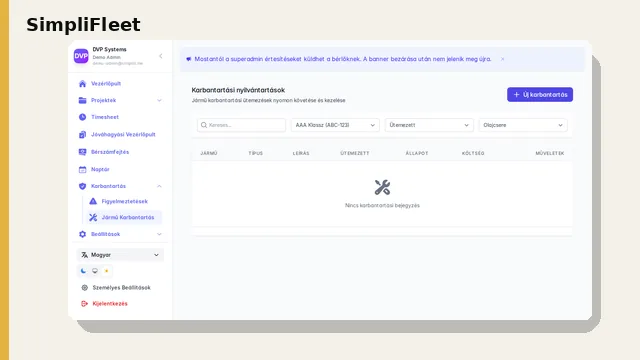
Task: Close the superadmin notification banner
Action: (502, 59)
